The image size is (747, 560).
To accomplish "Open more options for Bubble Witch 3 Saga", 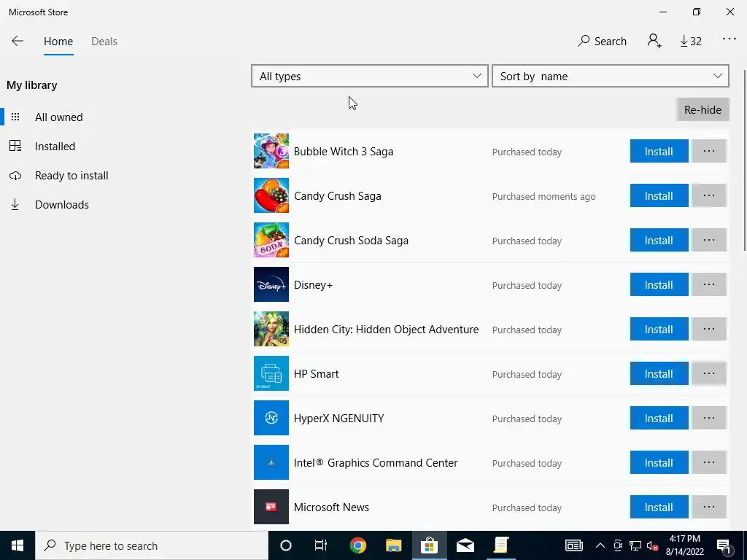I will [x=709, y=151].
